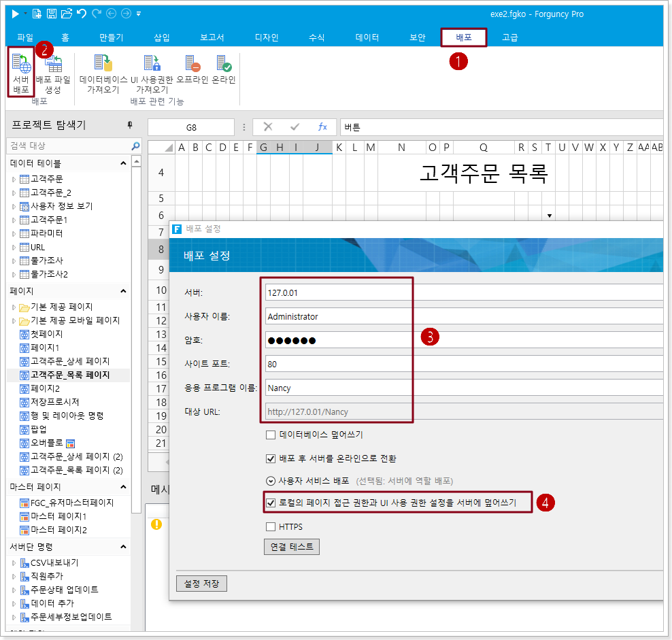Click the 설정 저장 button

click(201, 584)
